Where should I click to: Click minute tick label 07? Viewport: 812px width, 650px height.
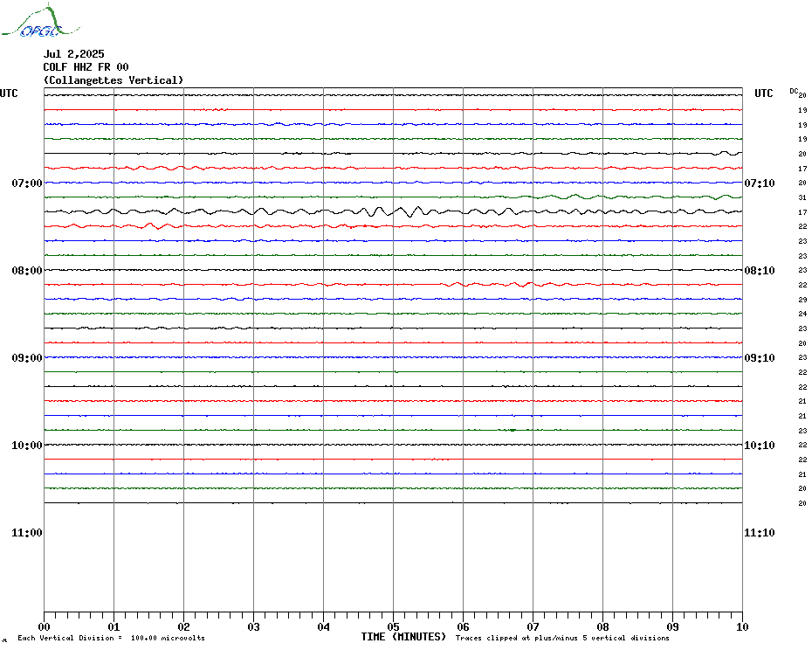[533, 627]
